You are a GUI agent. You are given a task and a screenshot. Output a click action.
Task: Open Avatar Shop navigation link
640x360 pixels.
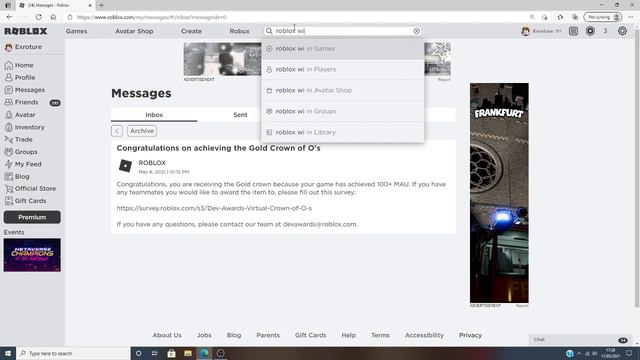134,31
